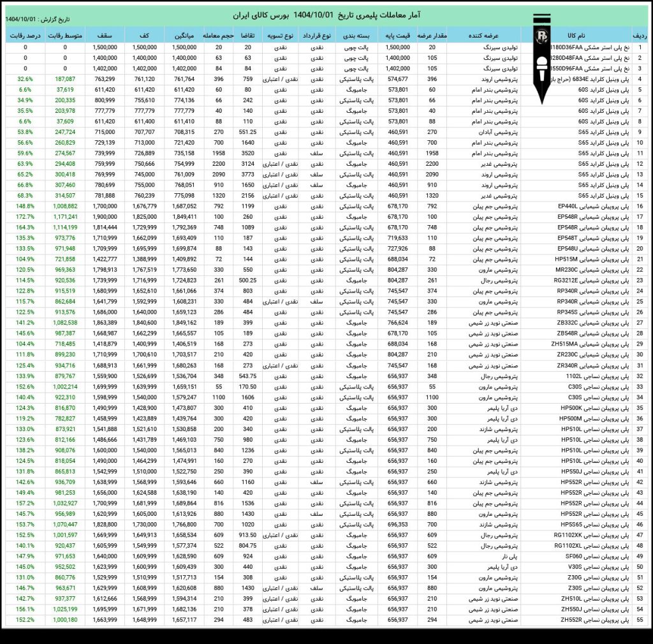Click the عرضه کننده column header
The height and width of the screenshot is (644, 653).
click(483, 36)
